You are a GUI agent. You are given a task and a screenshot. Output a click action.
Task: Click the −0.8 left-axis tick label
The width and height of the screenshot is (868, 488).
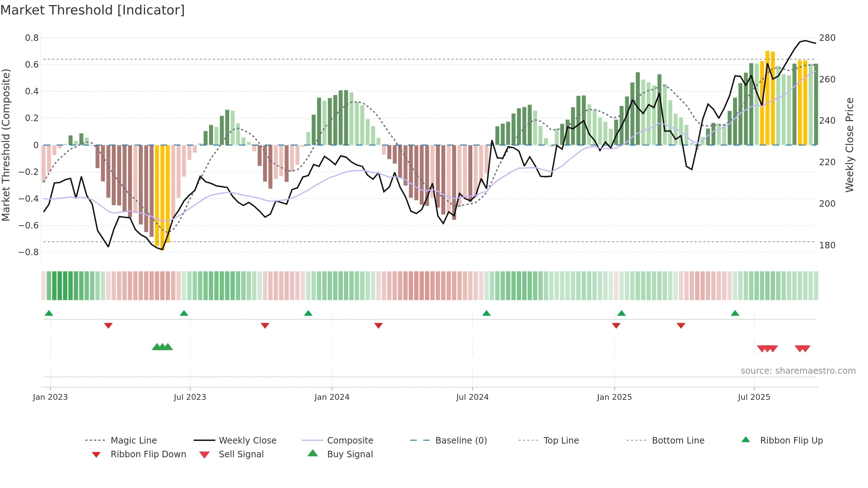pyautogui.click(x=29, y=252)
